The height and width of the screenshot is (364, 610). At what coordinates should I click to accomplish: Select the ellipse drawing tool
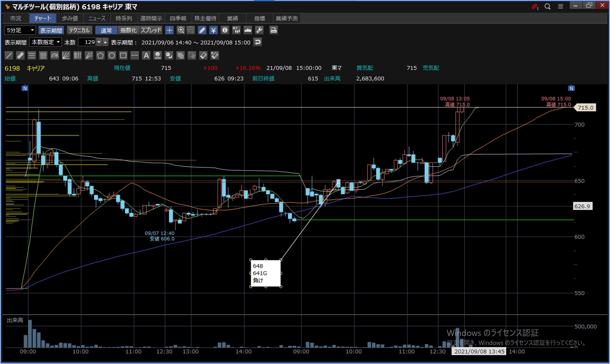point(112,55)
